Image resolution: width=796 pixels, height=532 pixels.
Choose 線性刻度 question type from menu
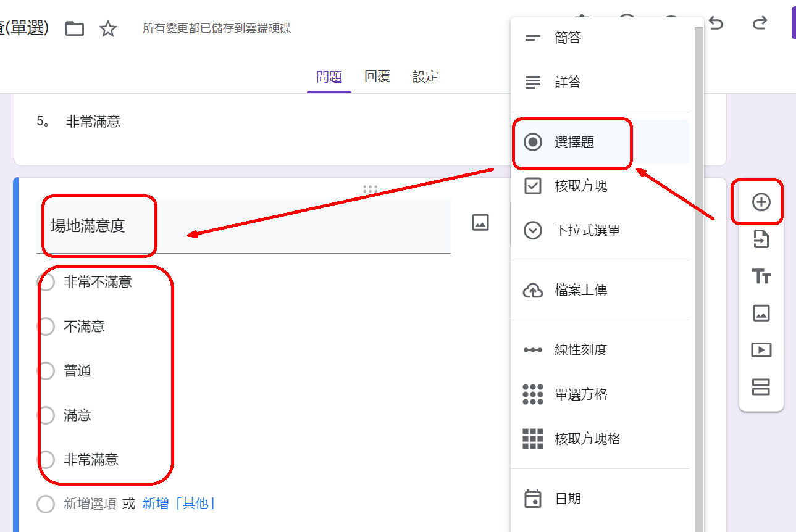click(x=580, y=350)
